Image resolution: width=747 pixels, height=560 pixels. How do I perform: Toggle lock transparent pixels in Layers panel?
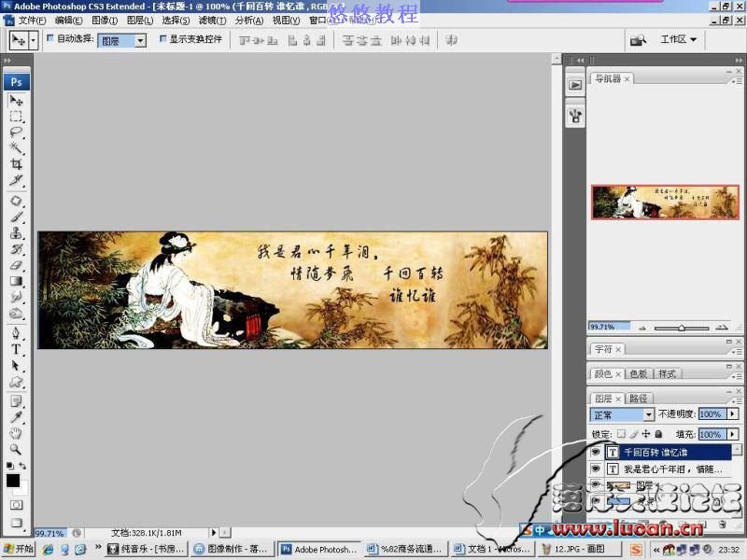(x=621, y=434)
